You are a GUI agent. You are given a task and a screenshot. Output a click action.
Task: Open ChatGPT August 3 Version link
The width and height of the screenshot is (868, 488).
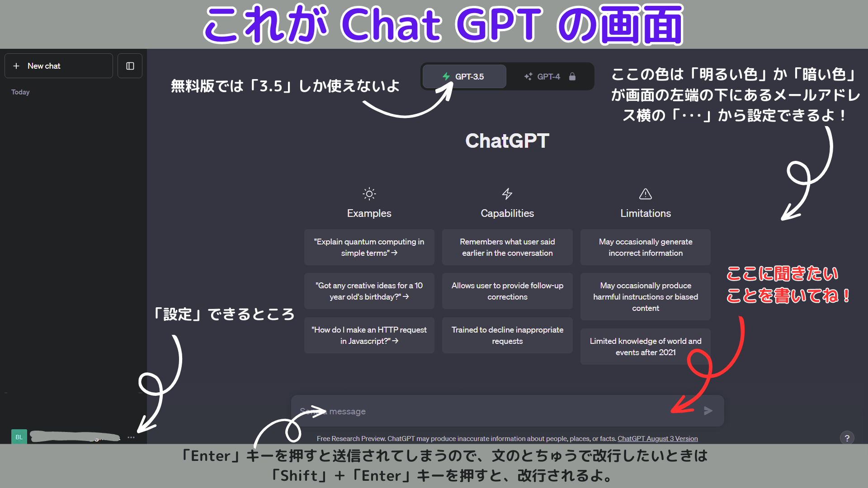click(x=657, y=439)
